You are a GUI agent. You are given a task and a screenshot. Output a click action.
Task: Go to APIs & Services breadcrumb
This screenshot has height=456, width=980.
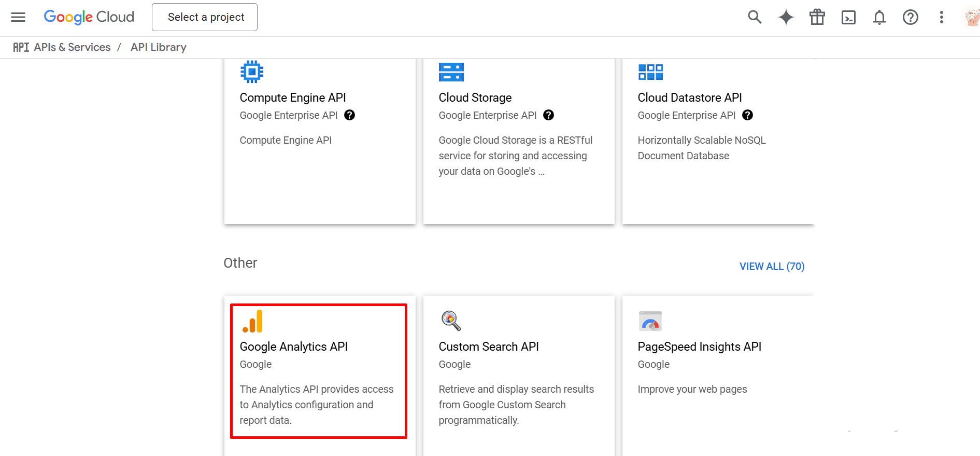click(x=72, y=47)
